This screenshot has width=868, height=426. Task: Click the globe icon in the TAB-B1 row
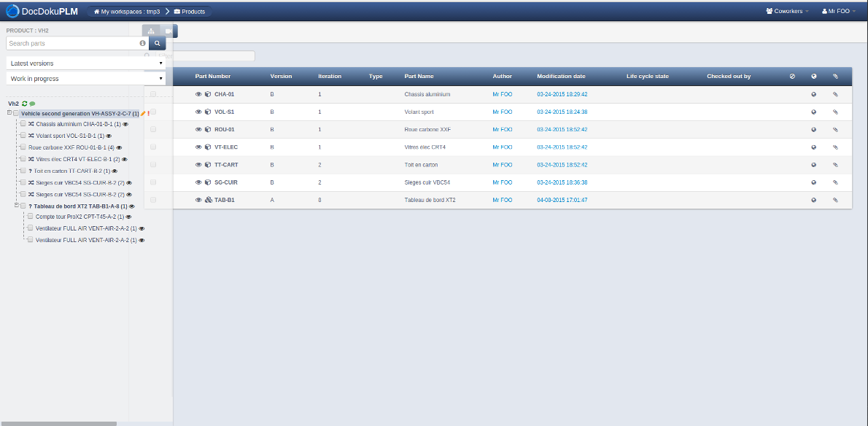(814, 200)
